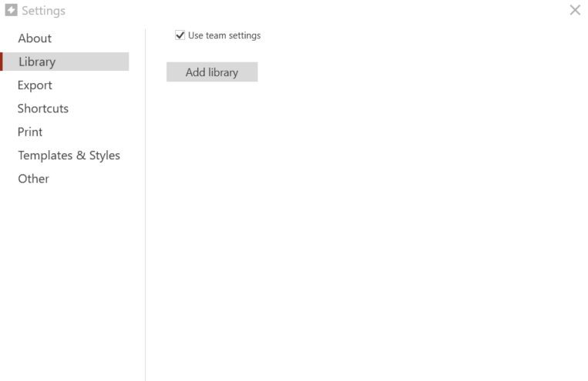
Task: View application About information
Action: [x=35, y=38]
